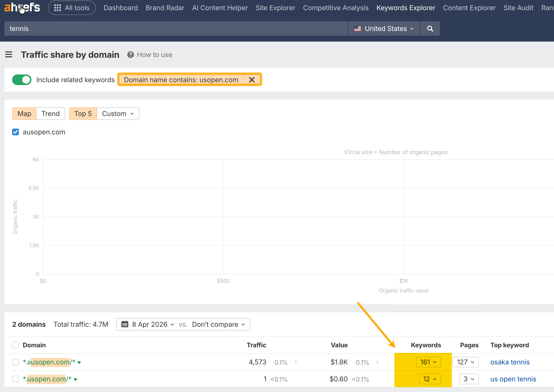Uncheck the ausopen.com chart checkbox
Screen dimensions: 554x392
click(15, 132)
